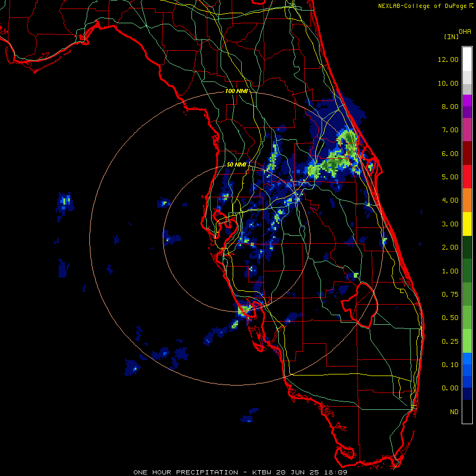Click the 8.00 scale value
476x476 pixels.
(x=450, y=106)
